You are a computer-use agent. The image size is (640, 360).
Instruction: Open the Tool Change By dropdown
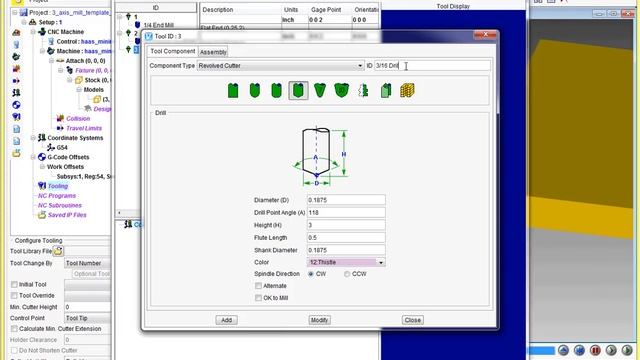[87, 263]
